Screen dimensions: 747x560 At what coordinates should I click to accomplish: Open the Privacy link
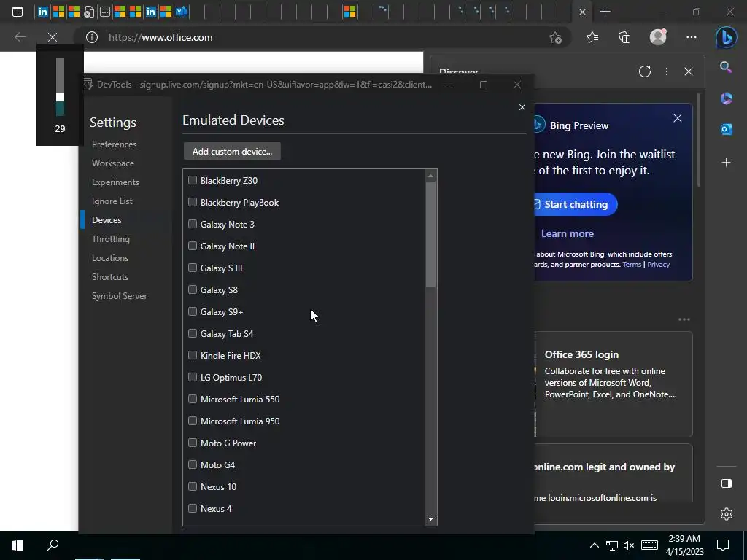pyautogui.click(x=659, y=265)
